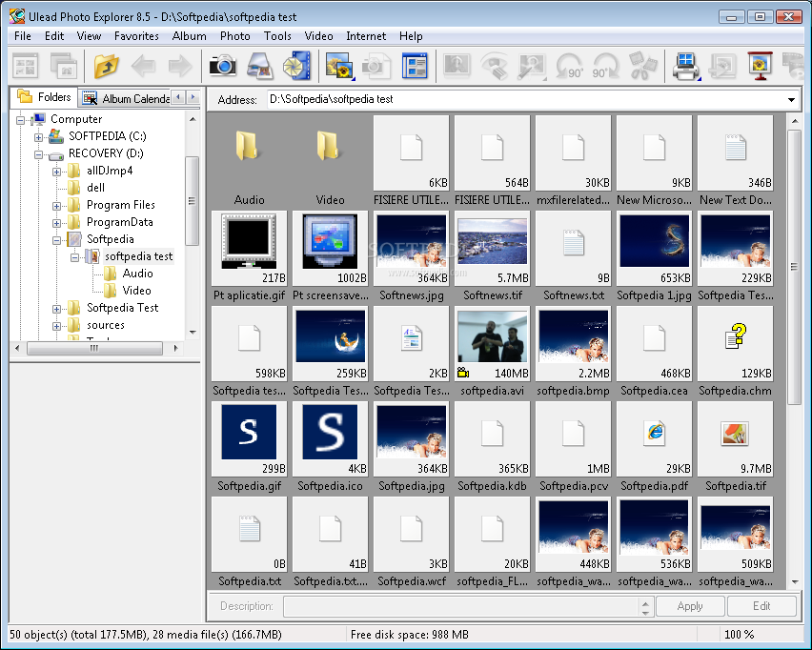This screenshot has height=650, width=812.
Task: Click the grayed camera document icon
Action: tap(376, 66)
